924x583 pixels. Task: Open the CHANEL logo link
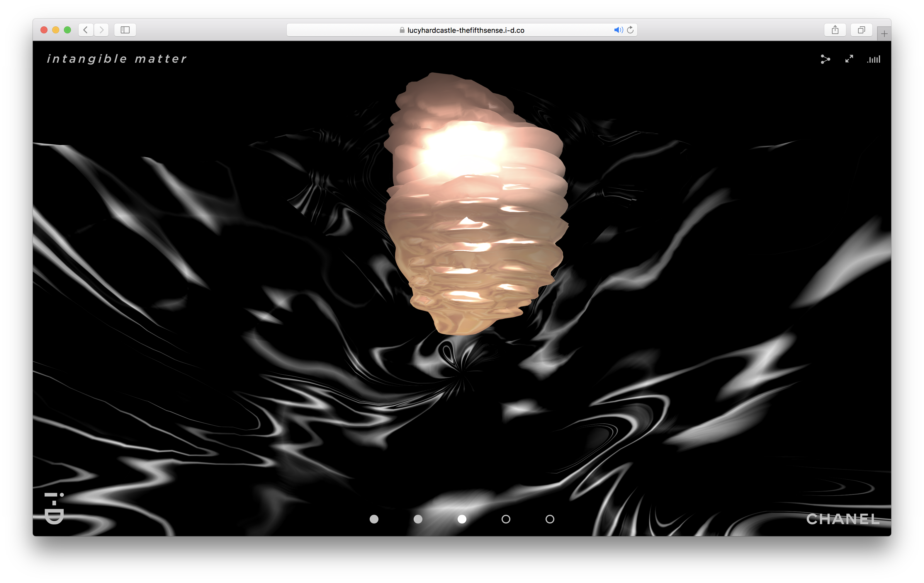pos(843,519)
